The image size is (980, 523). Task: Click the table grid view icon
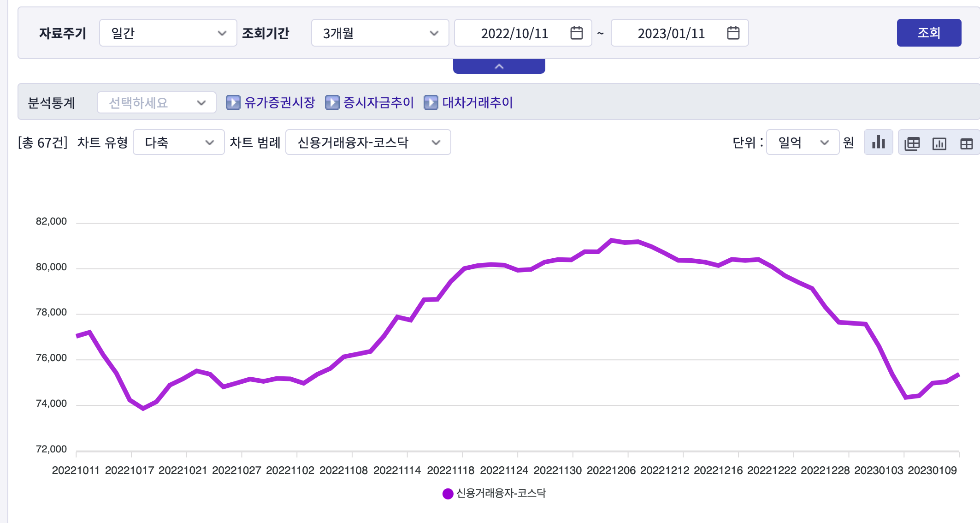pyautogui.click(x=966, y=143)
